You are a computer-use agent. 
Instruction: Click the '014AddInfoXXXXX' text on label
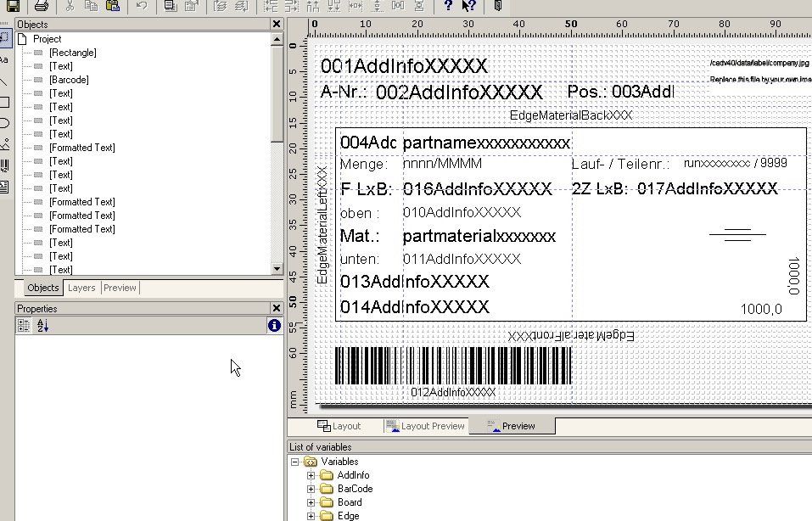(x=414, y=306)
